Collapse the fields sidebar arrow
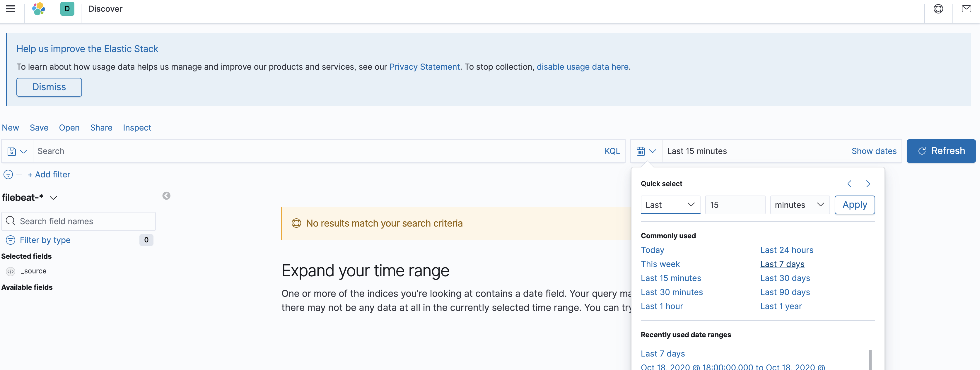Screen dimensions: 980x370 point(166,196)
